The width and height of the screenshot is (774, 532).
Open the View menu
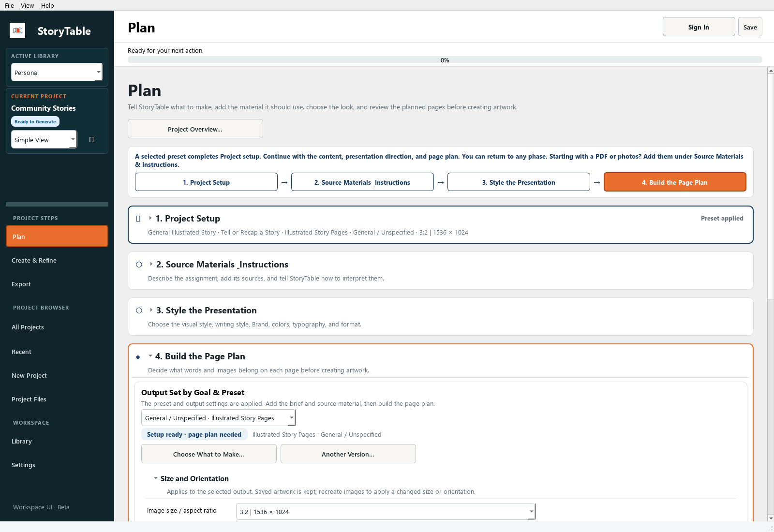pos(27,5)
